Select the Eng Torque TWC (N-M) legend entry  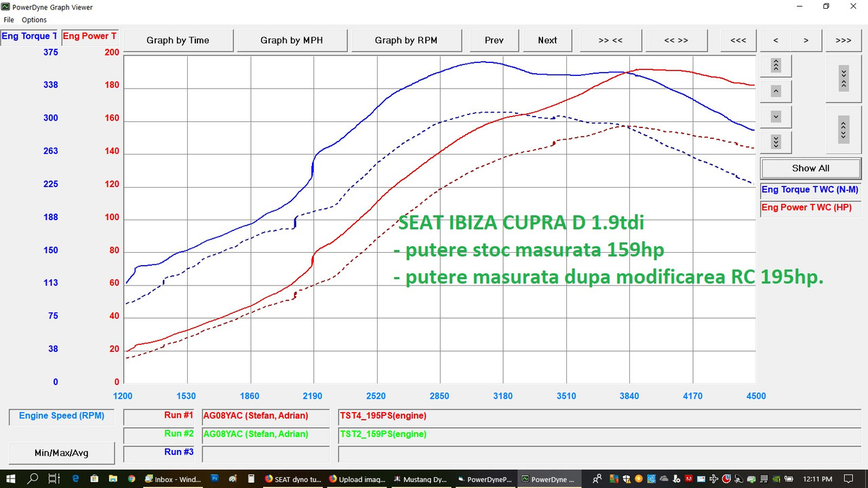tap(810, 190)
